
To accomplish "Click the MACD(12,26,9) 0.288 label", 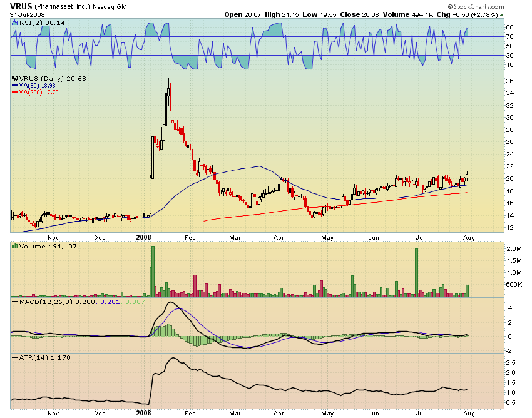I will point(57,302).
